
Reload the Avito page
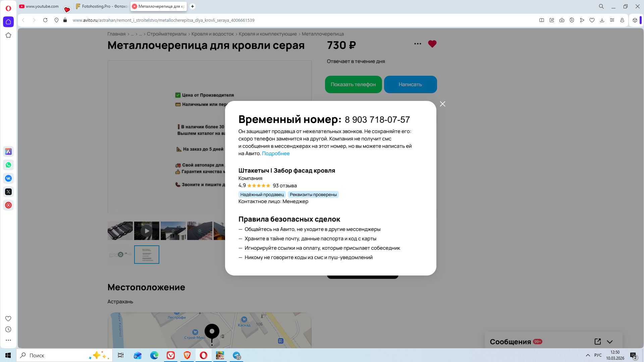[x=45, y=20]
